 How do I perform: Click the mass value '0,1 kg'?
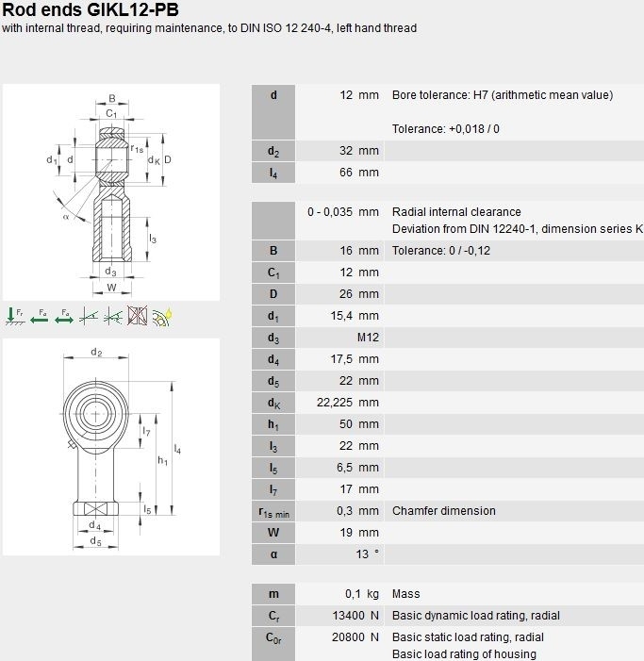[362, 594]
